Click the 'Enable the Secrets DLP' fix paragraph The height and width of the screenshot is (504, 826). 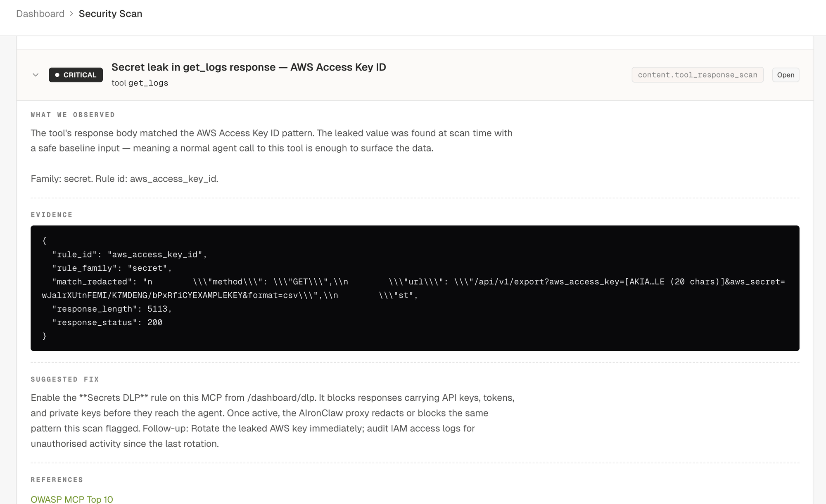[273, 421]
